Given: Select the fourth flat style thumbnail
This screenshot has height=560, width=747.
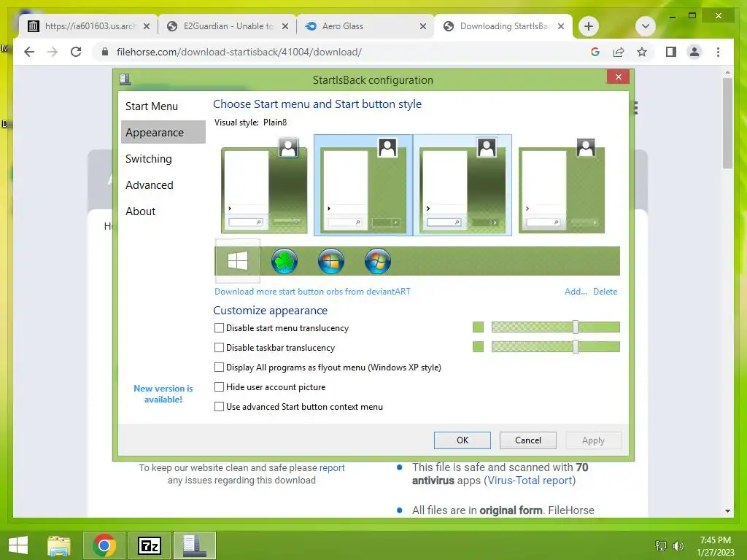Looking at the screenshot, I should tap(562, 185).
